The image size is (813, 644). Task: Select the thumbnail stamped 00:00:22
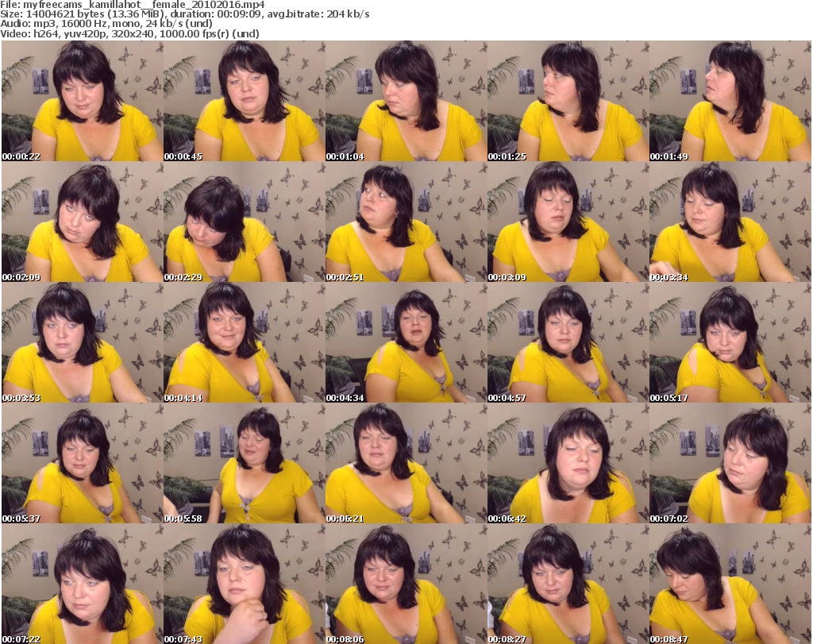point(83,101)
